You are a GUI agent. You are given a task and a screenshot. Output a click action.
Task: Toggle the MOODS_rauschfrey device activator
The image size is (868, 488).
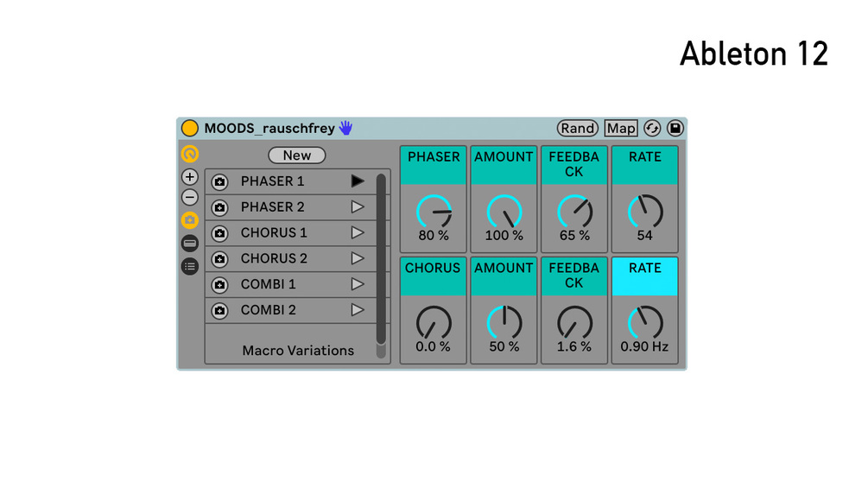(190, 129)
